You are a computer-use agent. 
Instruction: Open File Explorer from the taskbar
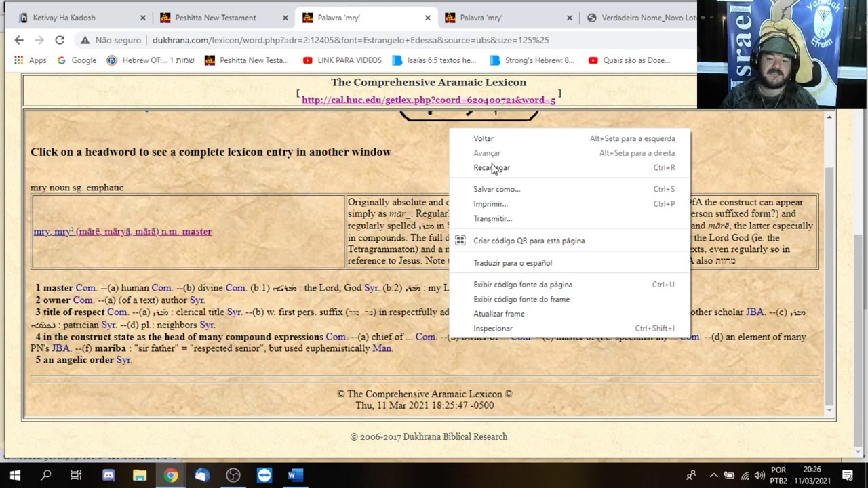pyautogui.click(x=140, y=475)
